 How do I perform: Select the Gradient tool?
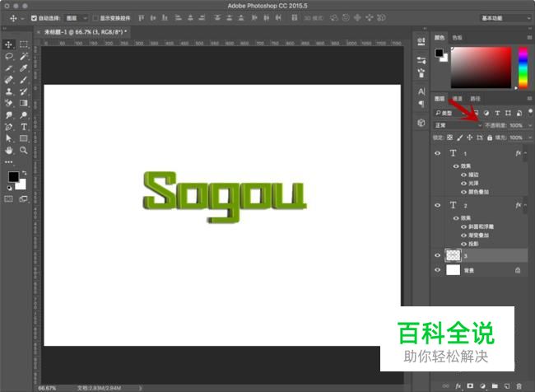coord(24,103)
